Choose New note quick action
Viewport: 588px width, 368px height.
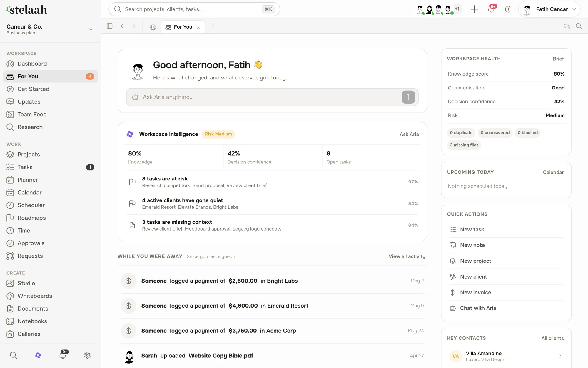point(506,245)
